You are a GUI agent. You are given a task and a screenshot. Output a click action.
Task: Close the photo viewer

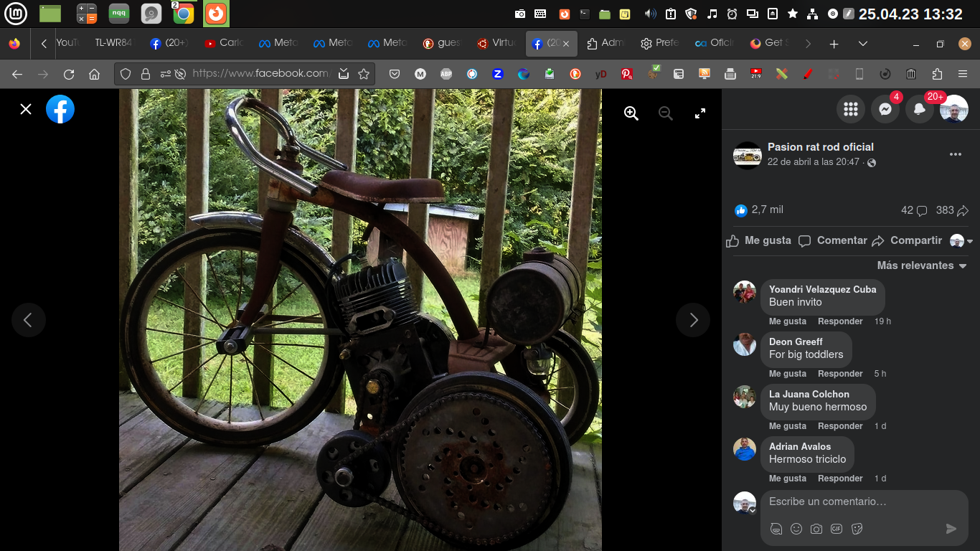[x=26, y=109]
